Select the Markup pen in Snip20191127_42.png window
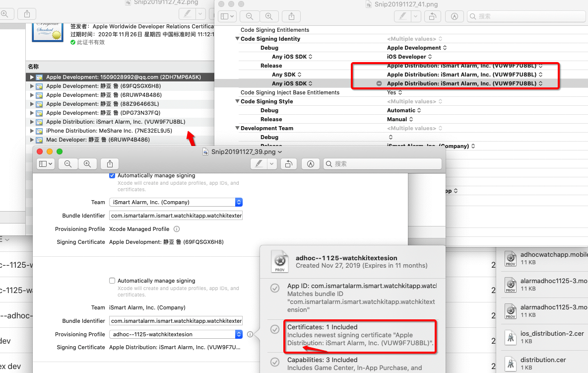Viewport: 588px width, 373px height. click(187, 14)
